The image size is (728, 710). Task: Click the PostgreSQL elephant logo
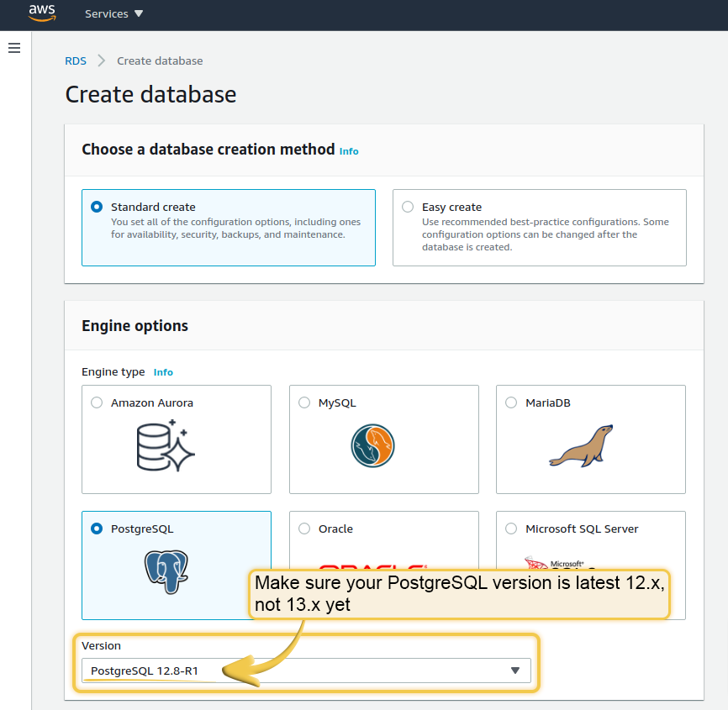click(x=166, y=571)
